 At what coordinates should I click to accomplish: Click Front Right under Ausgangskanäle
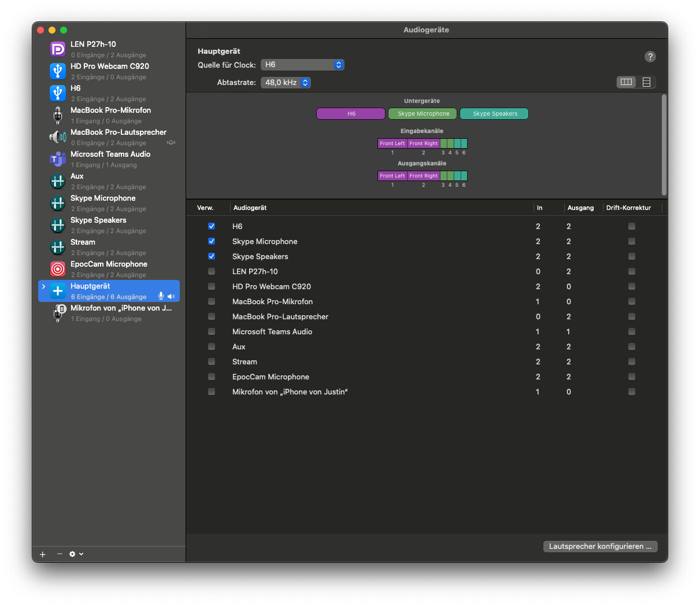[x=424, y=176]
